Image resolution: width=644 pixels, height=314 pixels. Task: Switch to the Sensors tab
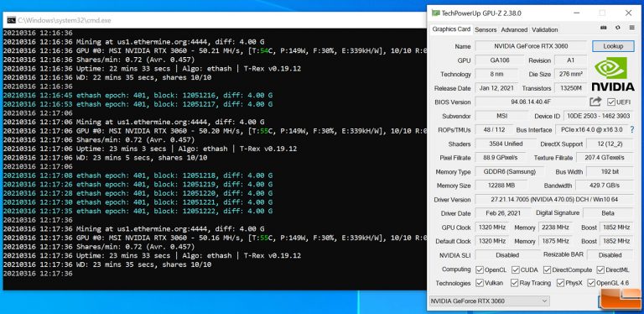coord(486,29)
